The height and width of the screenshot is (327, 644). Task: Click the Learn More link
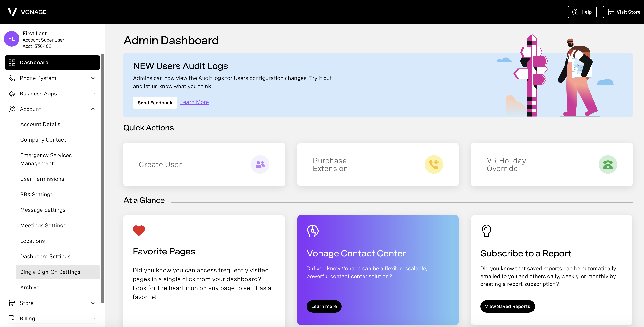tap(194, 102)
